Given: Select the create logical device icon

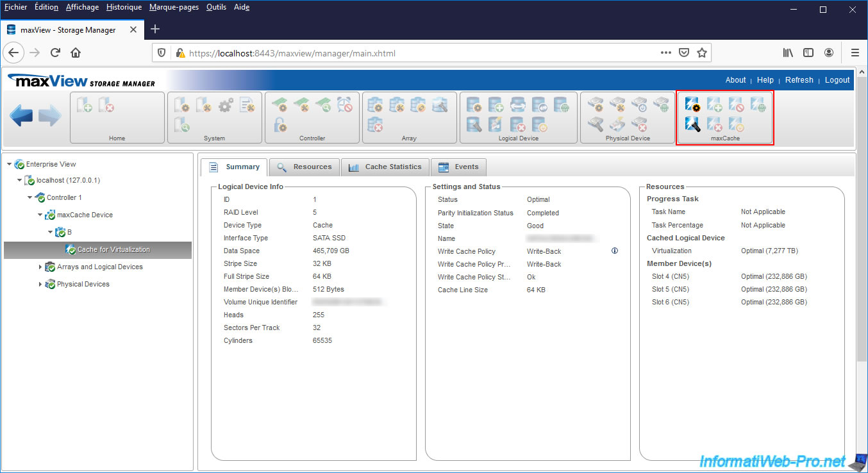Looking at the screenshot, I should [x=496, y=105].
